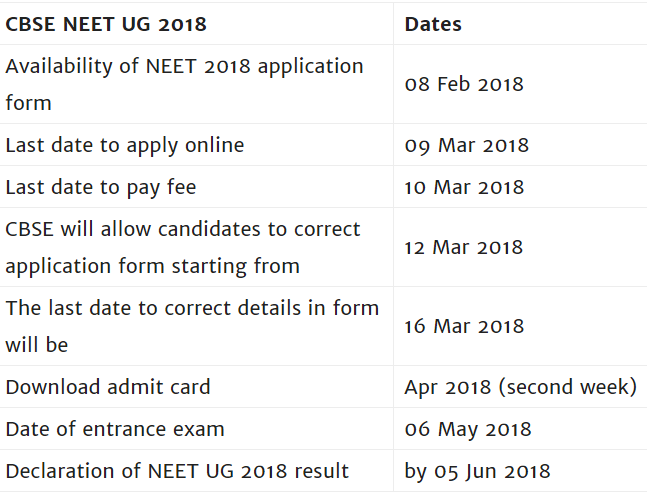Click the '09 Mar 2018' date
The width and height of the screenshot is (647, 496).
(467, 145)
